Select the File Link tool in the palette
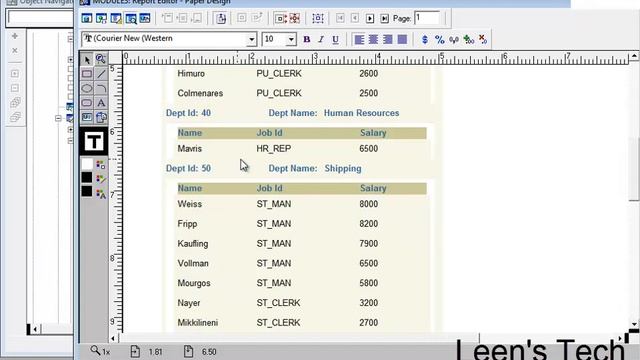 click(101, 118)
